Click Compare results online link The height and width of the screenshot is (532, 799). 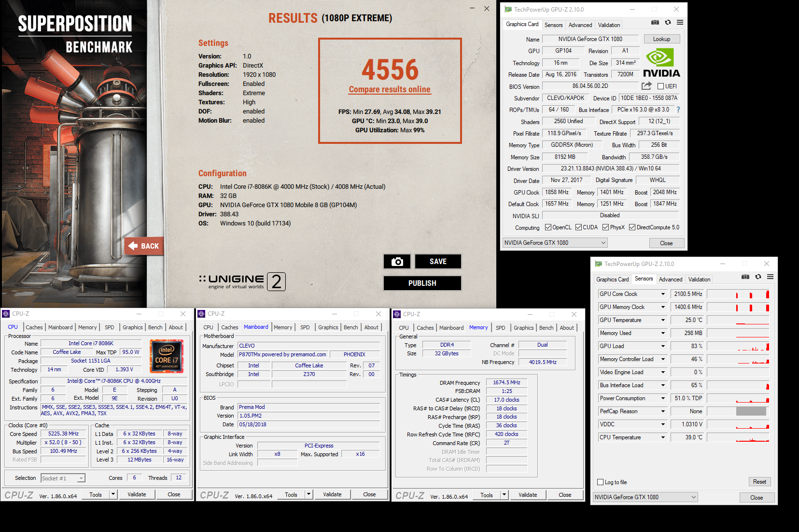[x=390, y=89]
